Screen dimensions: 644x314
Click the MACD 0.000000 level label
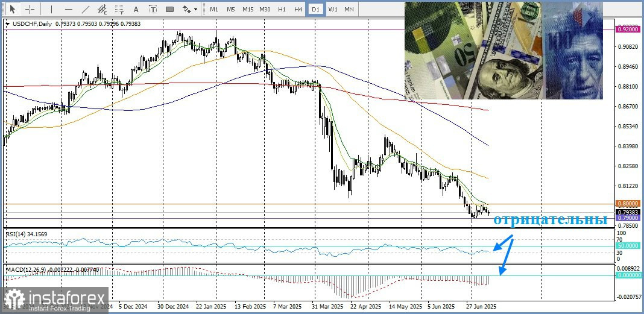tap(628, 275)
